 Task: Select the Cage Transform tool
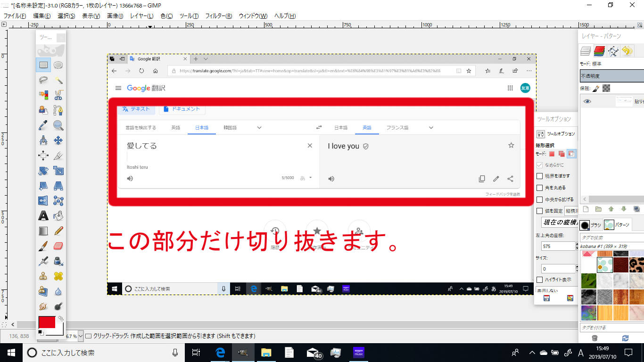(58, 201)
